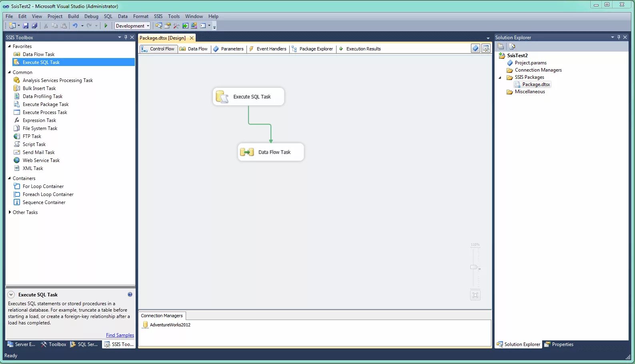Open the SSIS Toolbox window options dropdown arrow
This screenshot has width=635, height=364.
pos(119,37)
